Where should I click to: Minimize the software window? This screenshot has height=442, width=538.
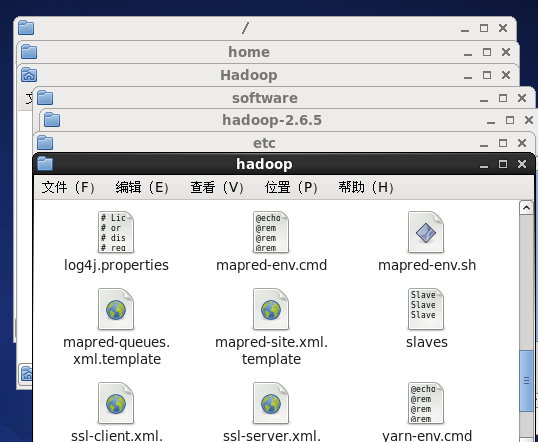pyautogui.click(x=484, y=100)
